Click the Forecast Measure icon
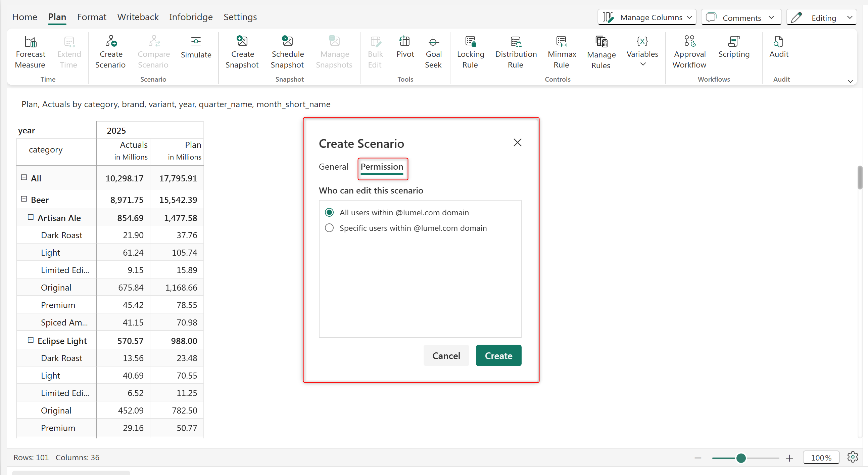868x475 pixels. click(x=30, y=42)
